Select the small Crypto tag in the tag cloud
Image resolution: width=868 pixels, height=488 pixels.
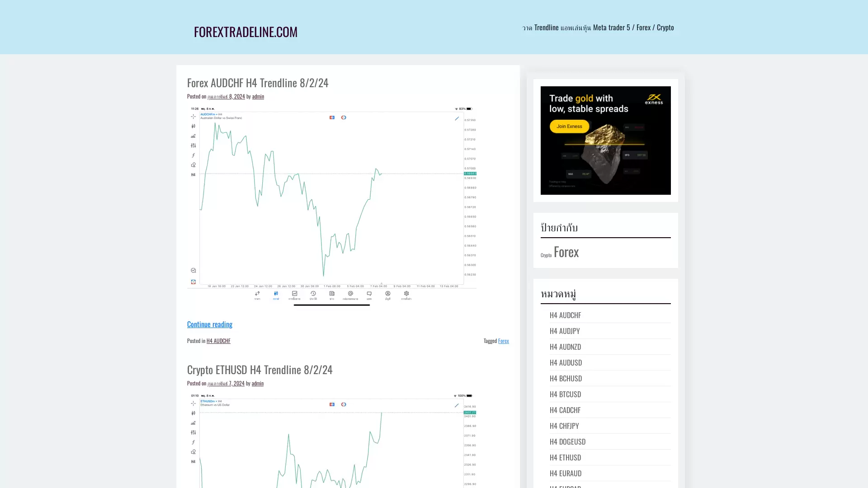tap(546, 255)
